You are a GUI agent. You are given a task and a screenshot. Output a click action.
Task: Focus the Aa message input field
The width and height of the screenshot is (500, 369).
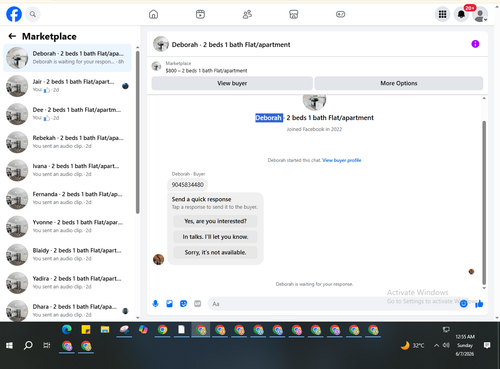click(x=333, y=304)
